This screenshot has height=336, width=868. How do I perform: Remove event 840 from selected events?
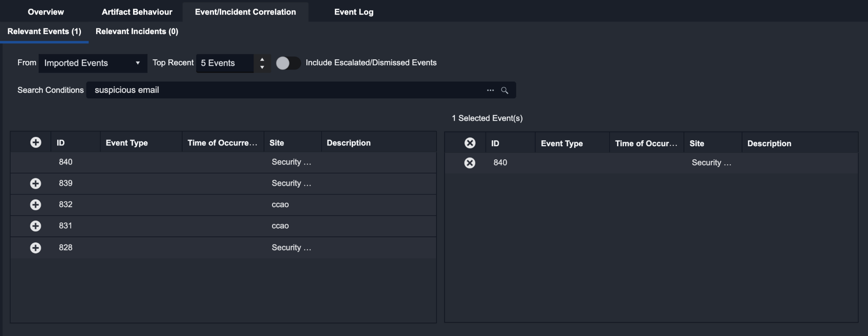click(x=470, y=163)
